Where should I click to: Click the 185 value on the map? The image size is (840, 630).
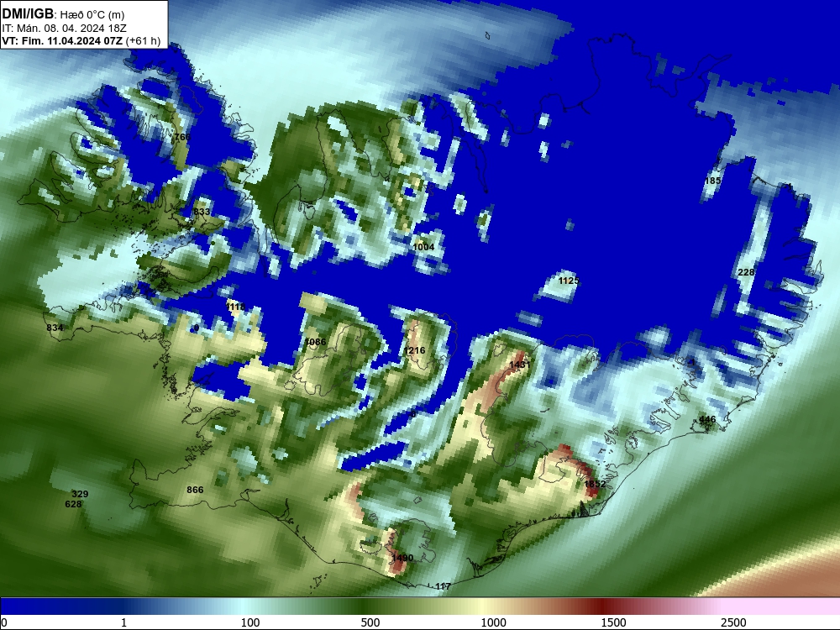pos(712,181)
